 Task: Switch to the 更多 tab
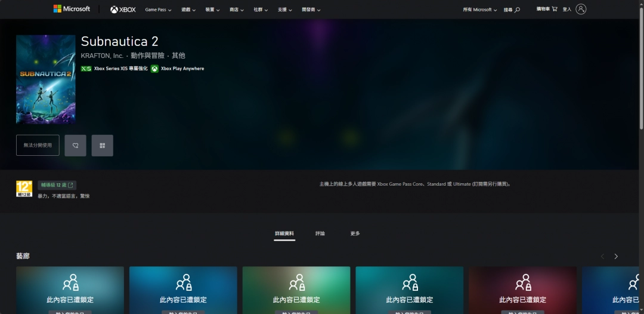355,233
